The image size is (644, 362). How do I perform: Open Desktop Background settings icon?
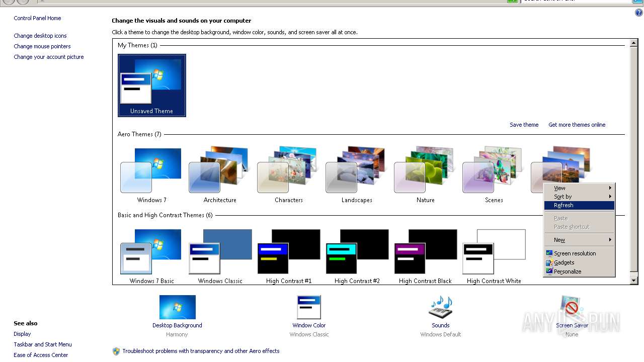pos(177,307)
